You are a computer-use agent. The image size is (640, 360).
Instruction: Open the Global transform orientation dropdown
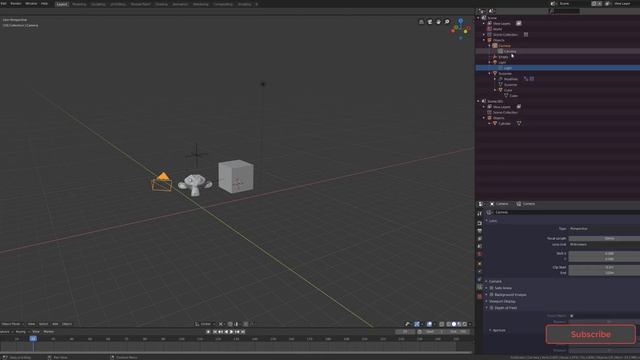click(x=205, y=324)
